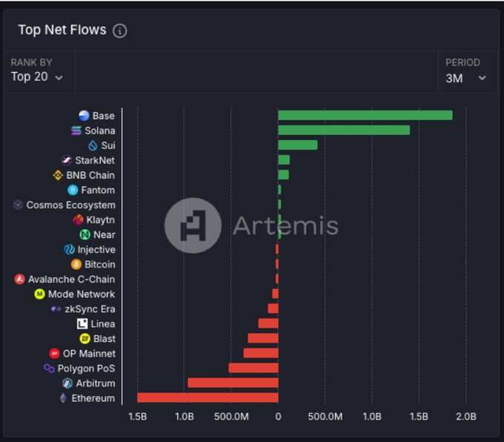This screenshot has width=504, height=442.
Task: Select the red Mode Network outflow bar
Action: pos(275,294)
